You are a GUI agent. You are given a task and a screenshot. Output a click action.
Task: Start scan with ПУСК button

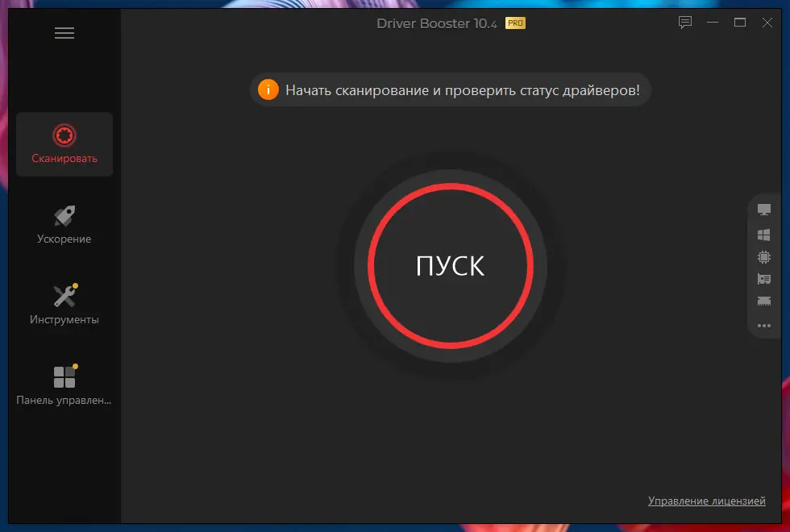point(451,265)
